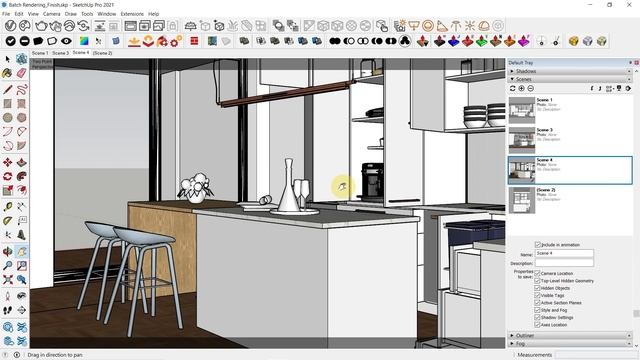
Task: Choose the Rotate tool
Action: (x=7, y=176)
